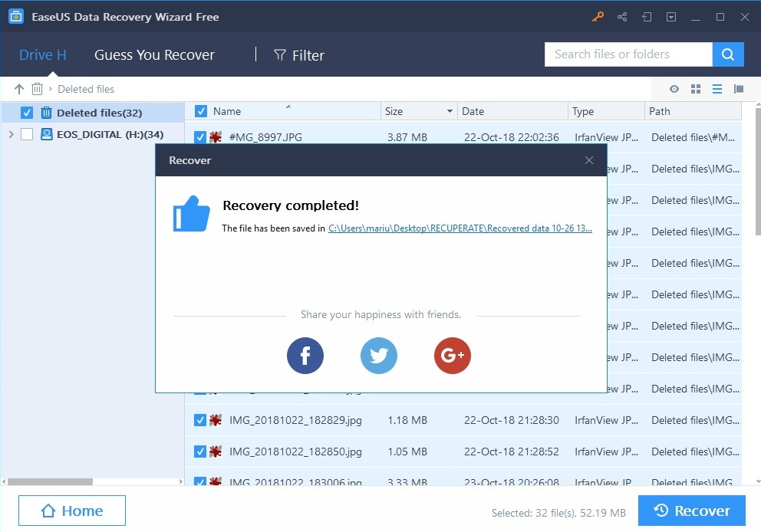Share on Twitter

(379, 356)
